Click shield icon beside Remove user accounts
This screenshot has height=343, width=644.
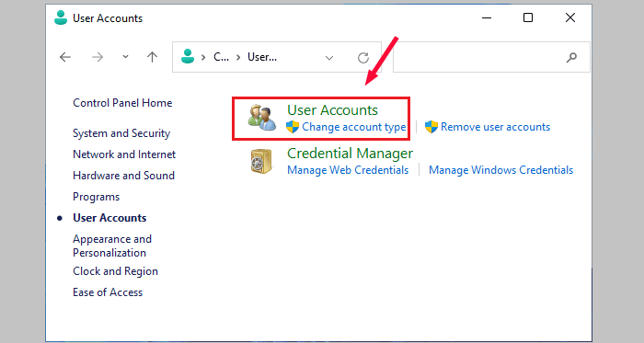(431, 127)
